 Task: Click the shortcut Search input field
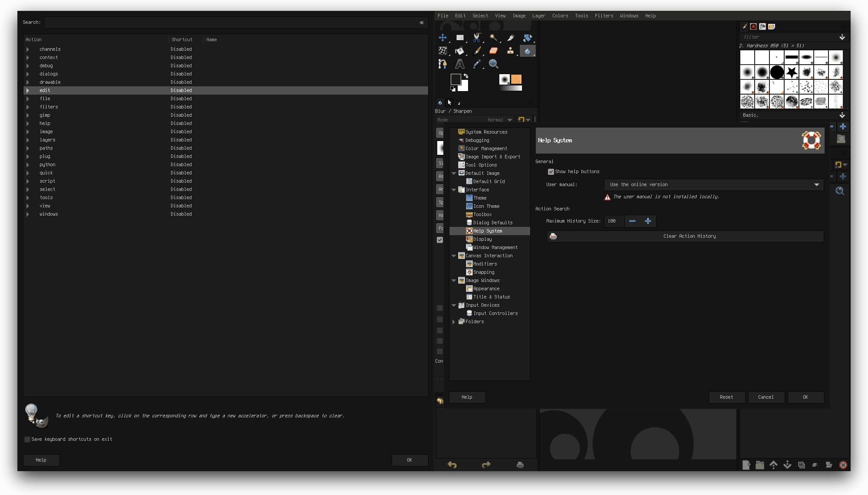pos(235,23)
